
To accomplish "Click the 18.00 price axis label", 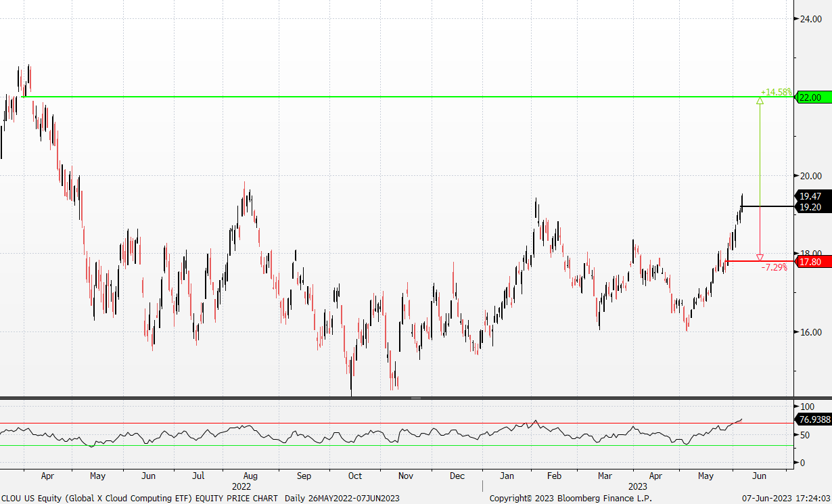I will [810, 254].
